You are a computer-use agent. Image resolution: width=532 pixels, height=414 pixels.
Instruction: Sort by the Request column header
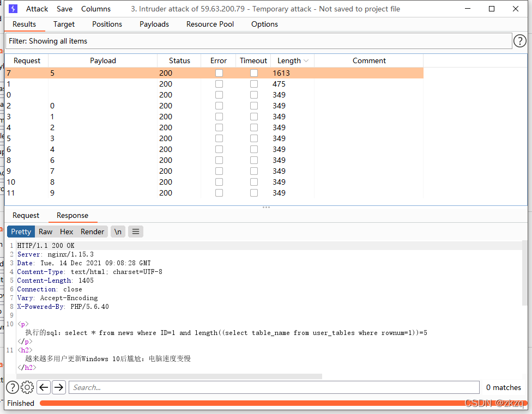[27, 60]
